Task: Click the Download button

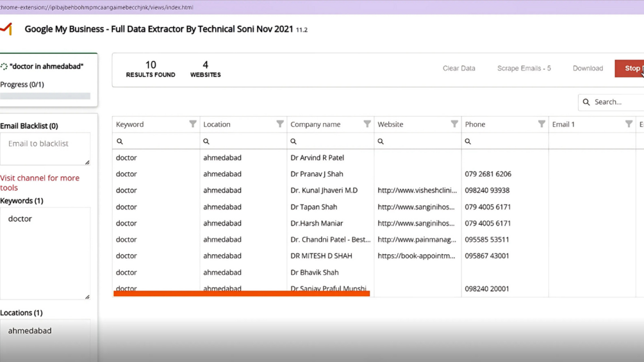Action: (x=588, y=69)
